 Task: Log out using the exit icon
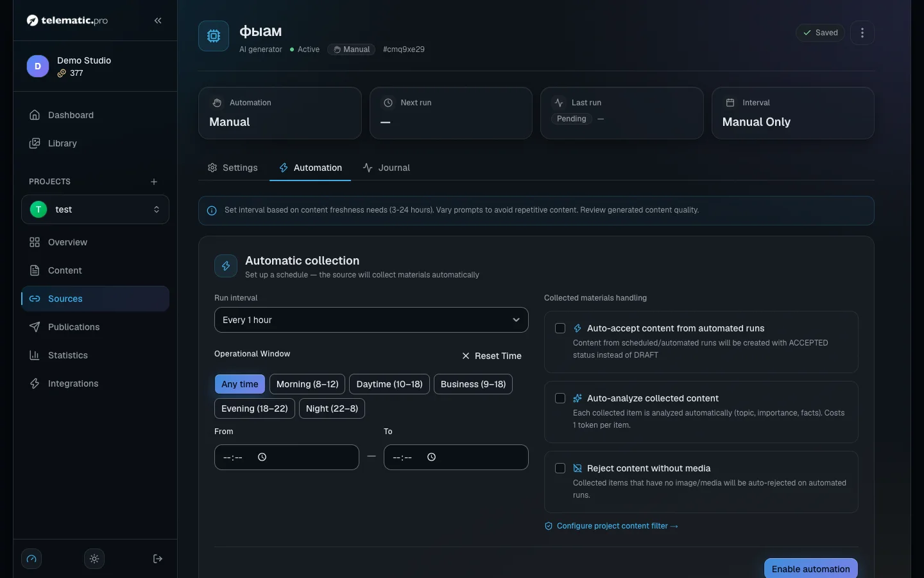coord(158,559)
